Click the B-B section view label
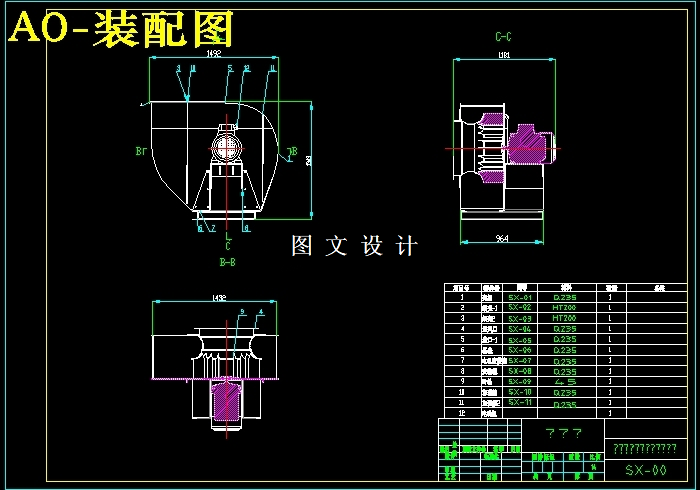The width and height of the screenshot is (700, 490). (x=228, y=262)
